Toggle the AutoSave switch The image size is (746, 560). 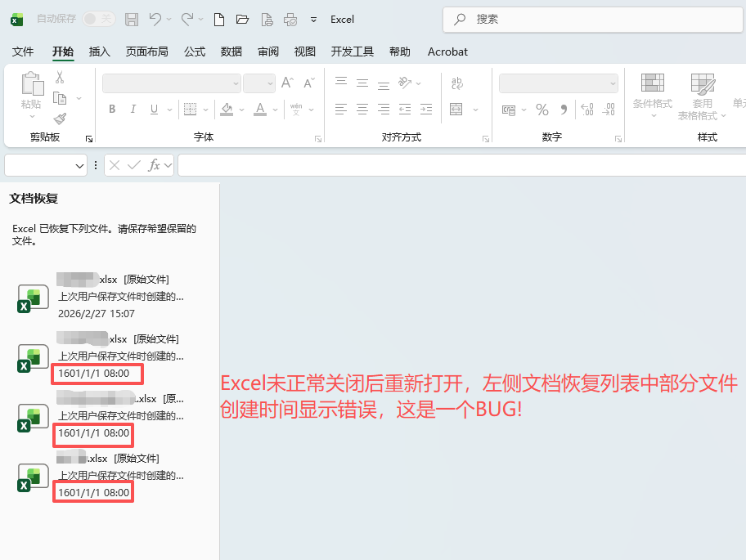click(98, 19)
